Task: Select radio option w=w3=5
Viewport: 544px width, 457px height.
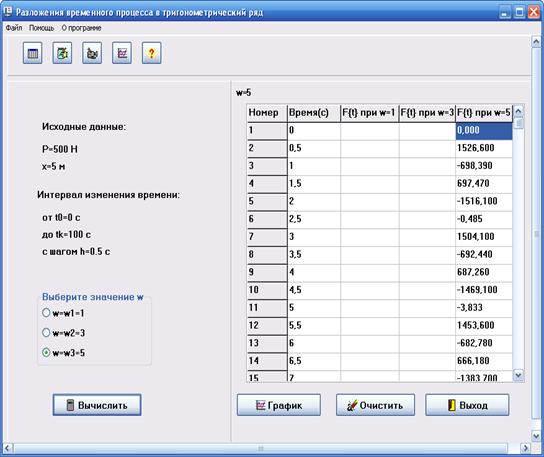Action: point(46,352)
